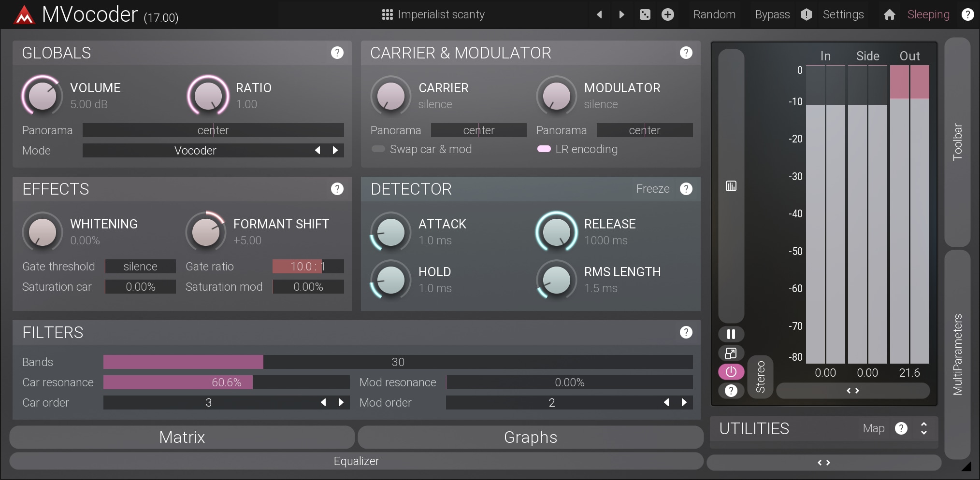The image size is (980, 480).
Task: Disable the LR encoding switch
Action: tap(544, 149)
